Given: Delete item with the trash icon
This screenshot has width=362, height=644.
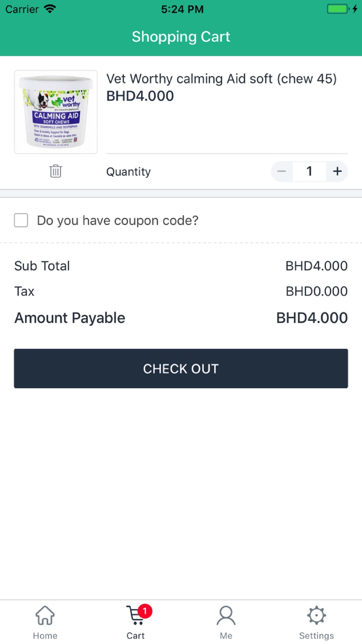Looking at the screenshot, I should (55, 171).
